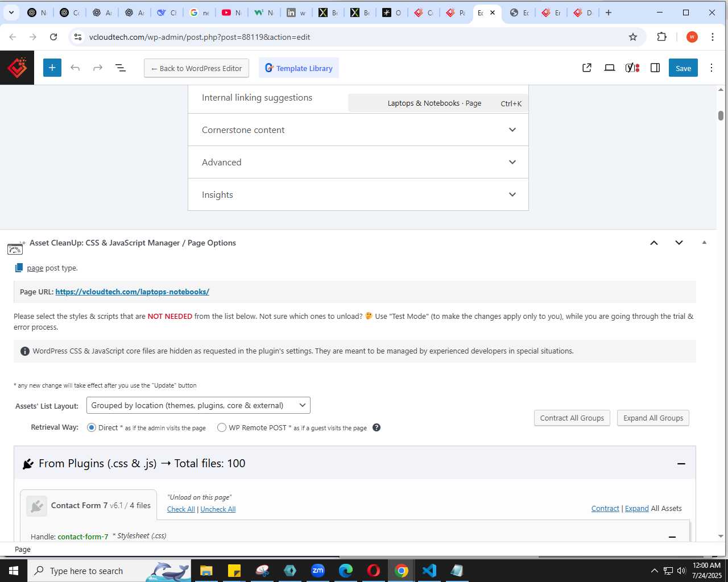Open Chrome extensions puzzle icon
The image size is (728, 582).
(x=661, y=37)
